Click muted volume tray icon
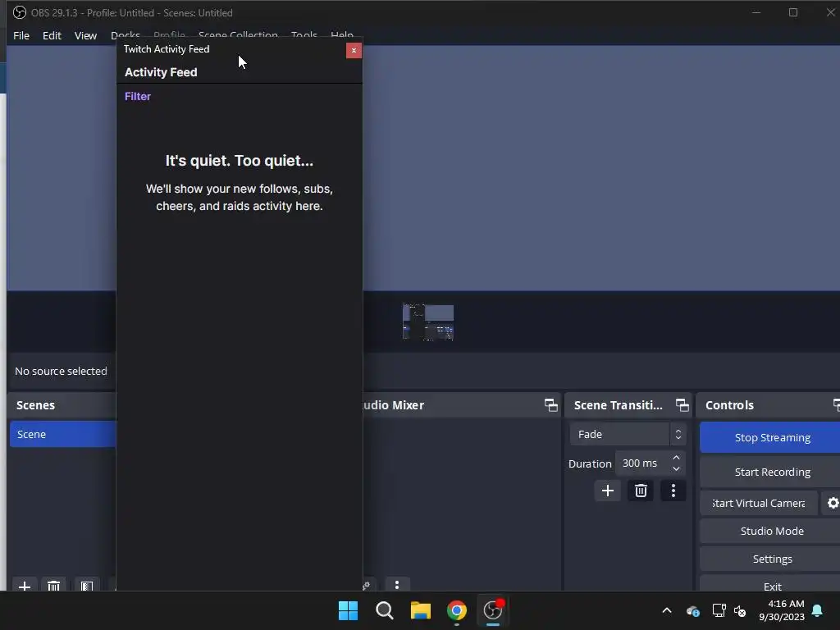Viewport: 840px width, 630px height. coord(740,610)
